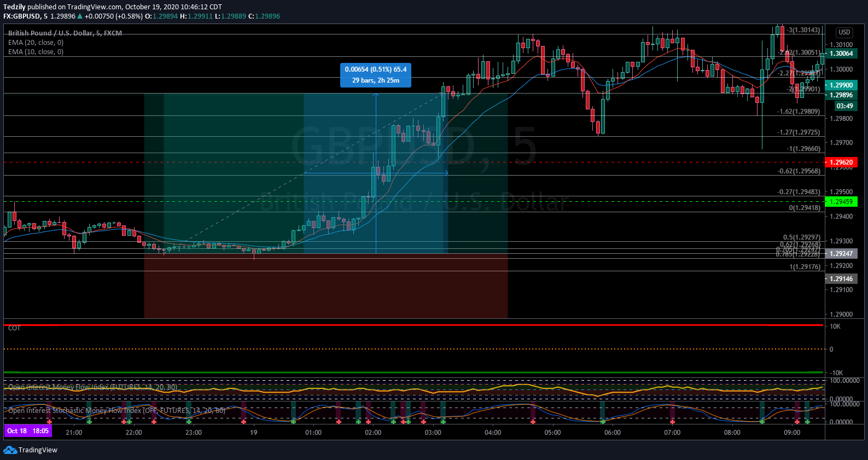This screenshot has height=460, width=868.
Task: Click the -3(1.30143) Fibonacci level label
Action: (x=803, y=30)
